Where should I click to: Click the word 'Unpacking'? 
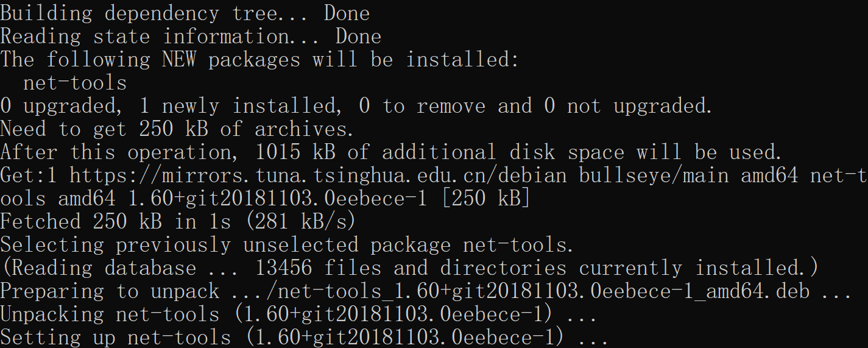click(x=52, y=314)
